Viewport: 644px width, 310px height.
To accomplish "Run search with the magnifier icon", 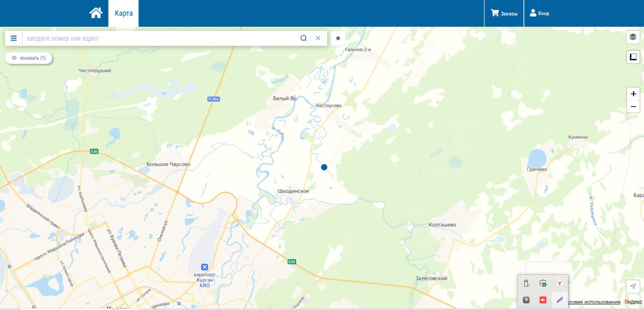I will coord(303,38).
